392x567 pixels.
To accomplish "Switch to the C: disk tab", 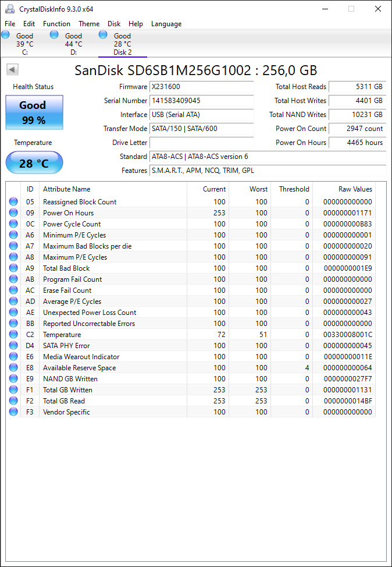I will tap(24, 44).
